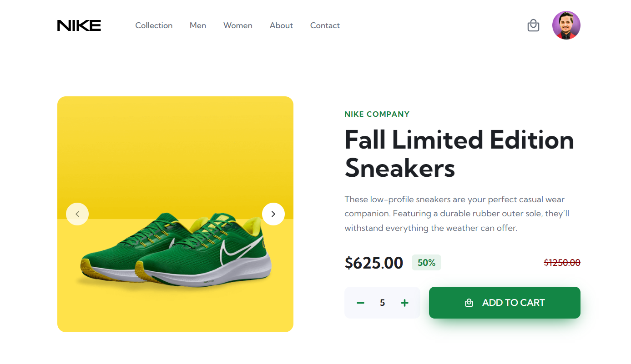Open the shopping cart bag icon
631x364 pixels.
tap(533, 25)
